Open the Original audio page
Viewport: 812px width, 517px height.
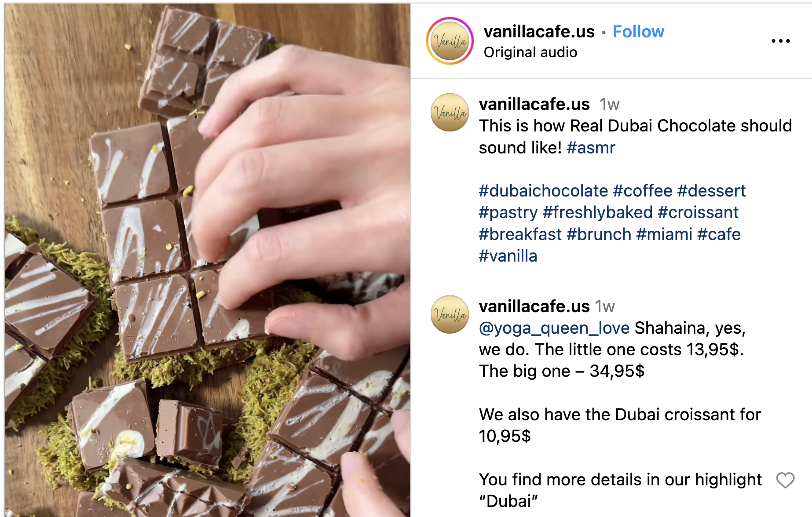coord(530,52)
